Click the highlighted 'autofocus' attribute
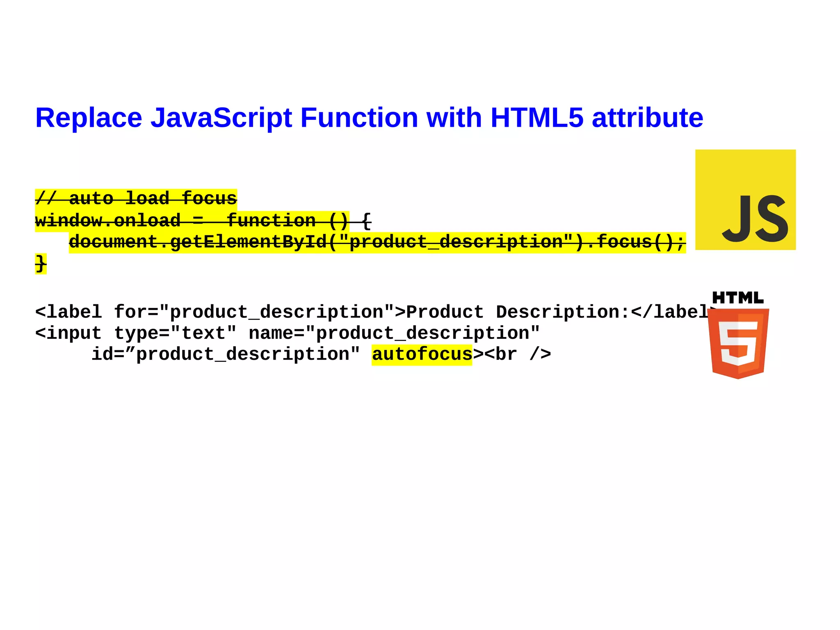Screen dimensions: 840x630 tap(422, 355)
